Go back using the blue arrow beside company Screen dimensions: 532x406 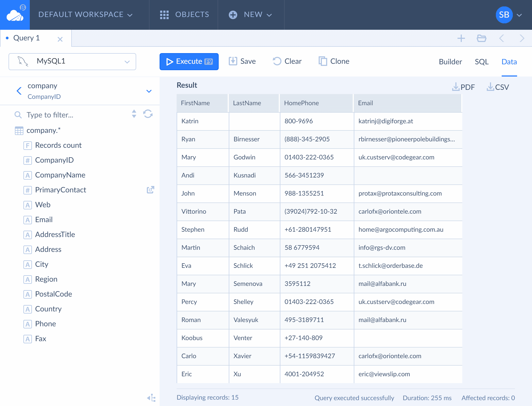(x=19, y=91)
